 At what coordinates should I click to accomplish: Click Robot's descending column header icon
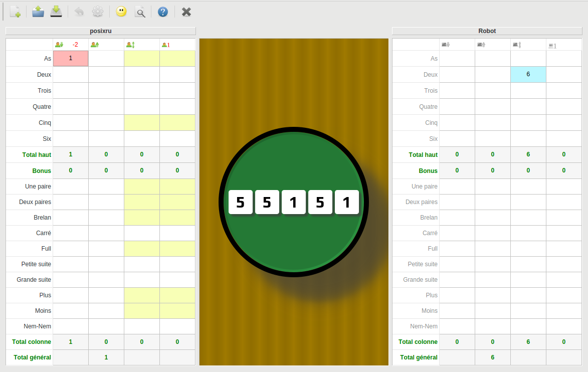(x=446, y=45)
